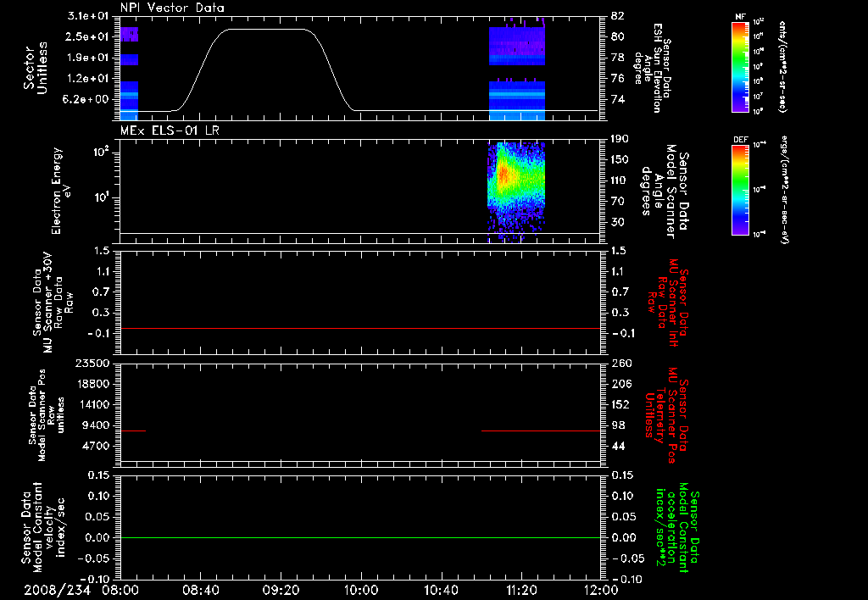
Task: Click the red MU Scanner raw data line
Action: pos(360,329)
